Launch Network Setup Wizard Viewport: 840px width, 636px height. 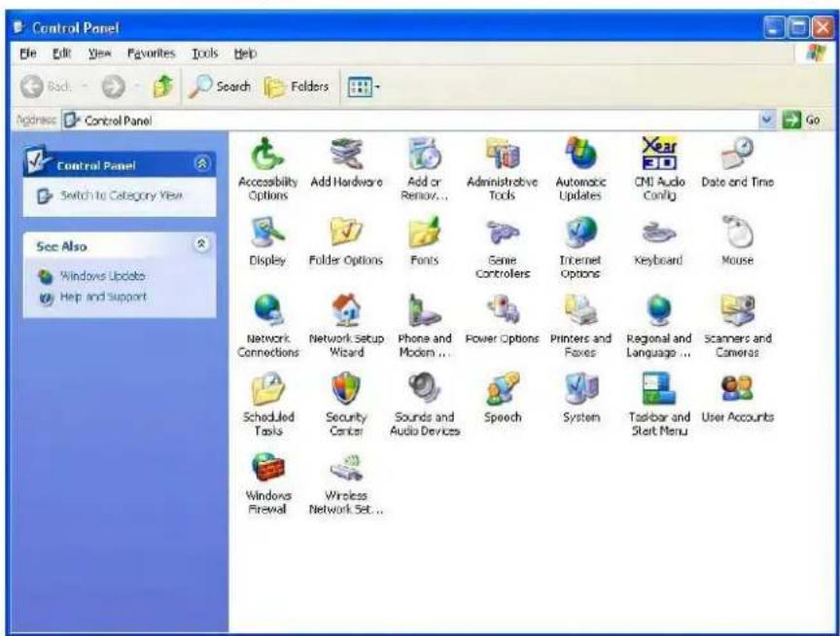tap(346, 326)
